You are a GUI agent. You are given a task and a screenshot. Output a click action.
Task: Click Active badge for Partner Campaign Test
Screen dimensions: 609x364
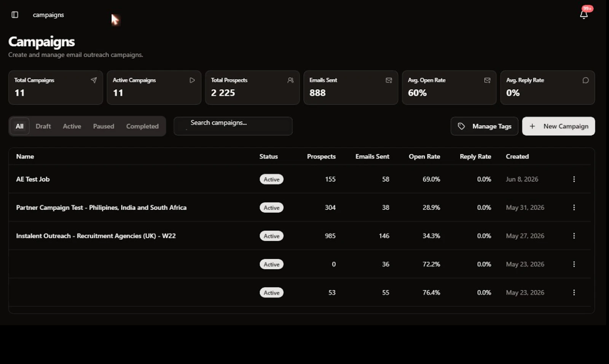coord(271,208)
